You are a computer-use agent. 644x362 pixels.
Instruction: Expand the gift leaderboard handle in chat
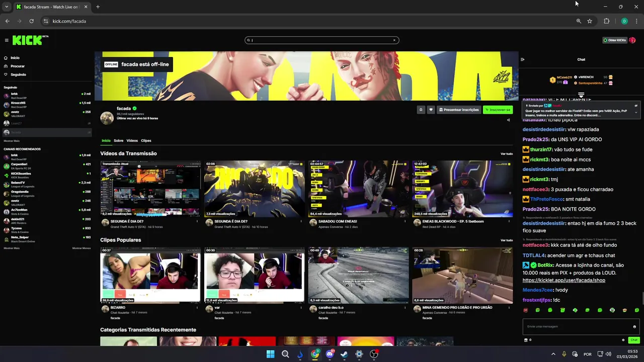(581, 95)
